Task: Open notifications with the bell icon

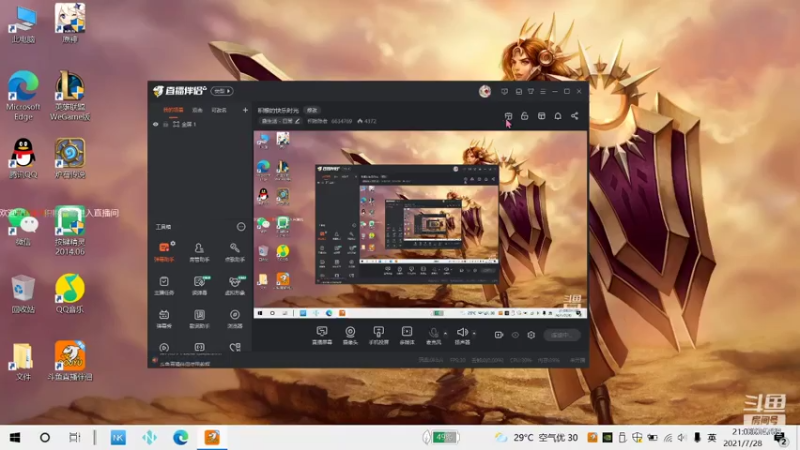Action: coord(558,116)
